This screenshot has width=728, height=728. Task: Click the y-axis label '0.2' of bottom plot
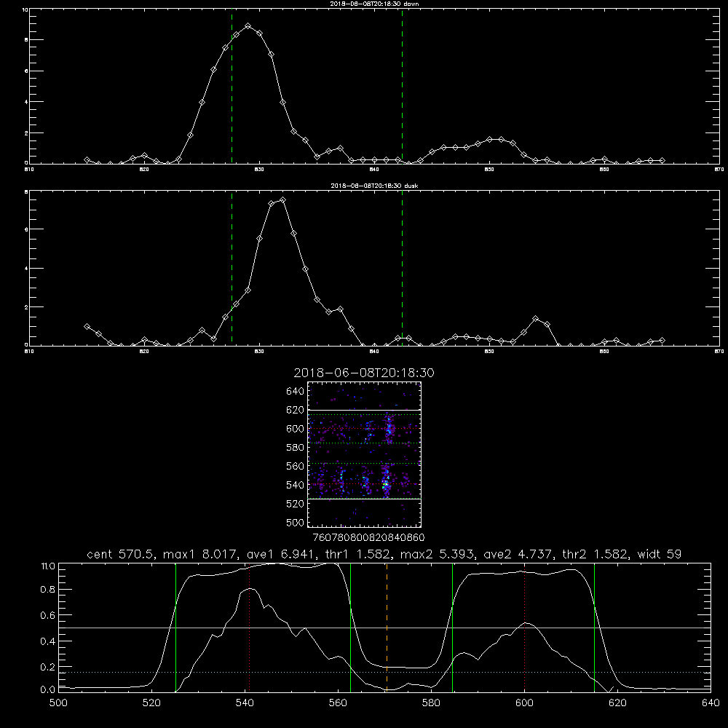click(48, 667)
